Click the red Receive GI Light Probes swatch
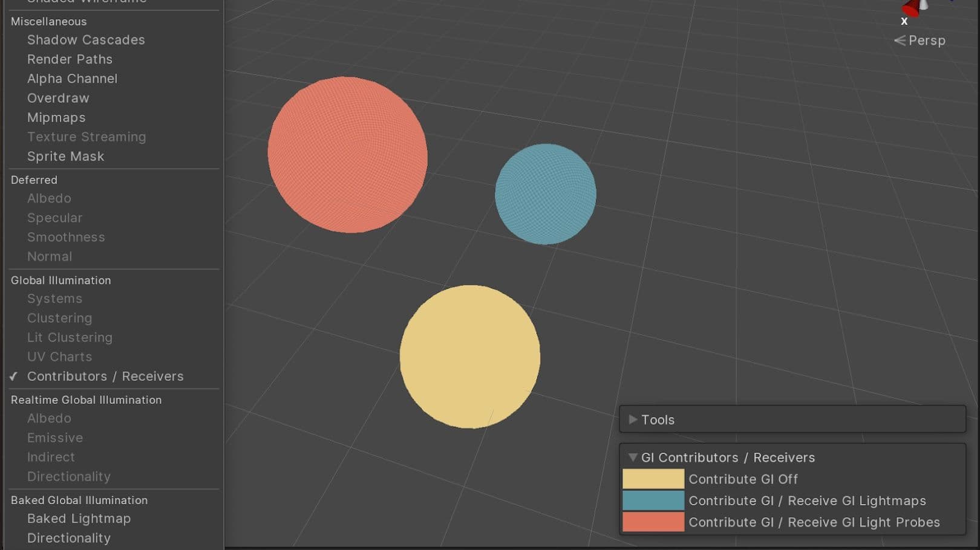 (x=653, y=522)
